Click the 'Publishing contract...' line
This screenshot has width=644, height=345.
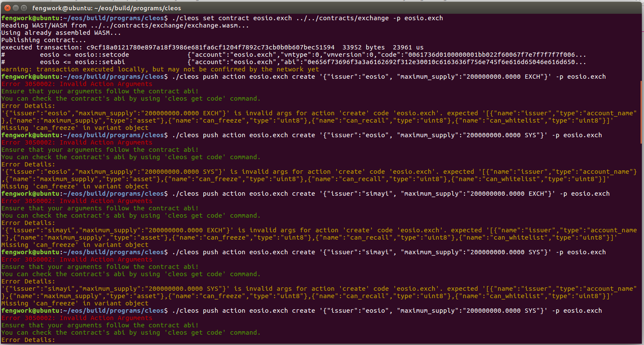click(44, 40)
